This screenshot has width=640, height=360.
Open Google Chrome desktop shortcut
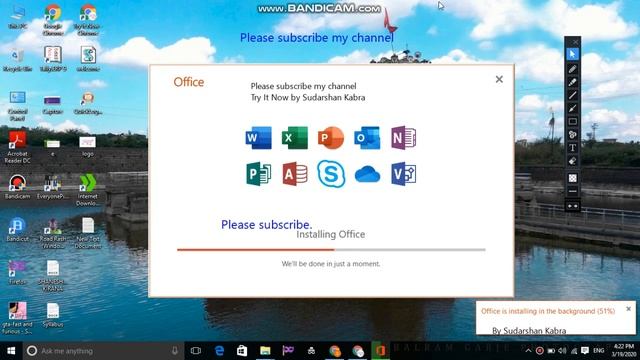click(53, 20)
